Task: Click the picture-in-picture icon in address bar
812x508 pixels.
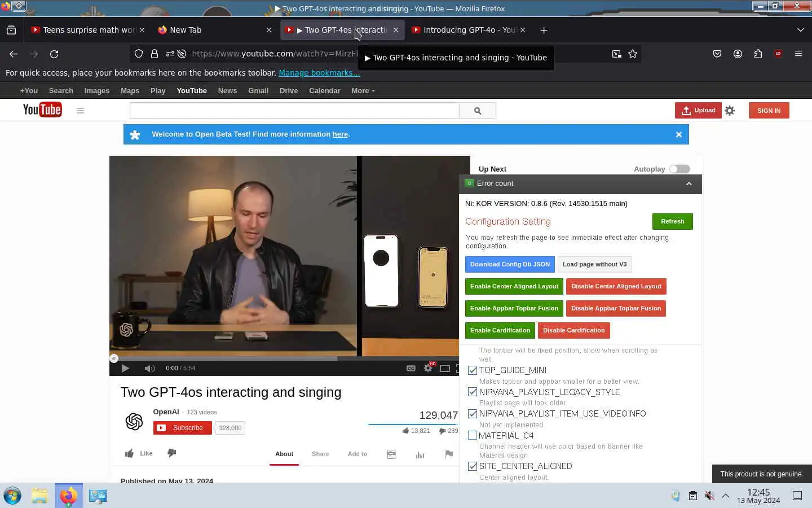Action: coord(617,54)
